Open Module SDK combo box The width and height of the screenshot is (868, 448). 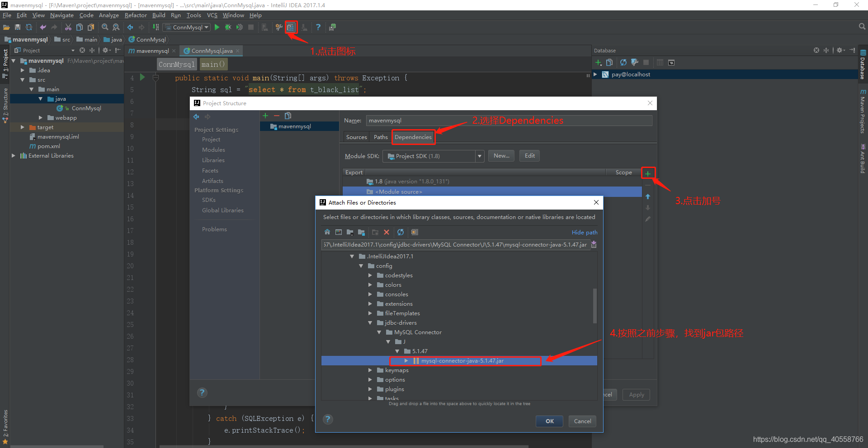pos(433,156)
